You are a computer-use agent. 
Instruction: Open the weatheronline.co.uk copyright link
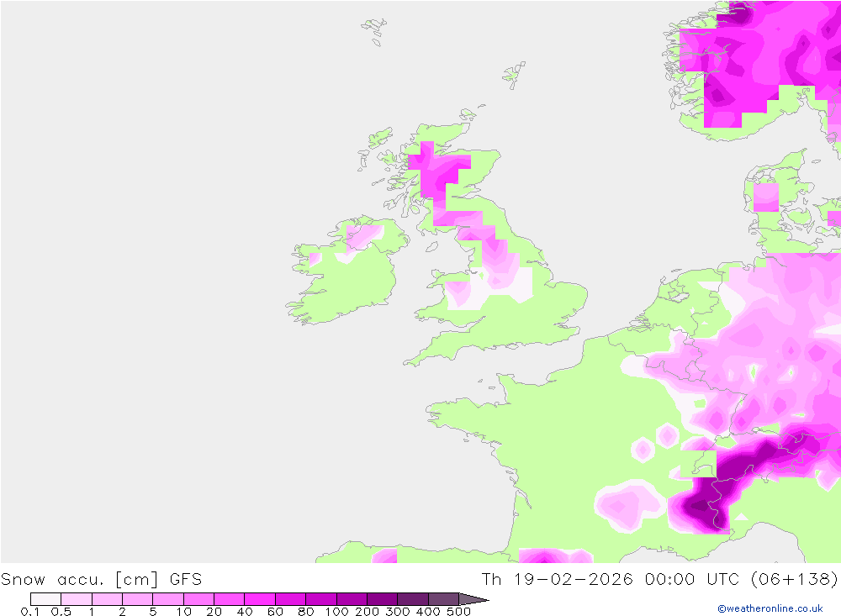click(x=770, y=608)
